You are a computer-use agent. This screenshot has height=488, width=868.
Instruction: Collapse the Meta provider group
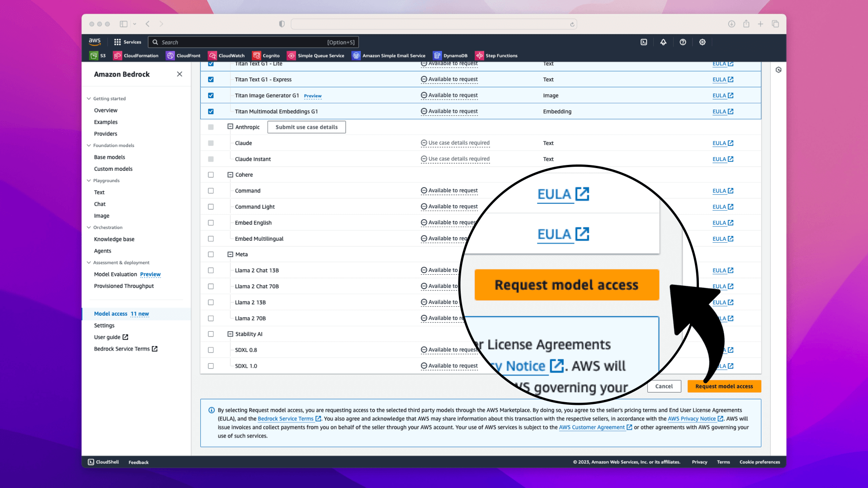[x=230, y=254]
